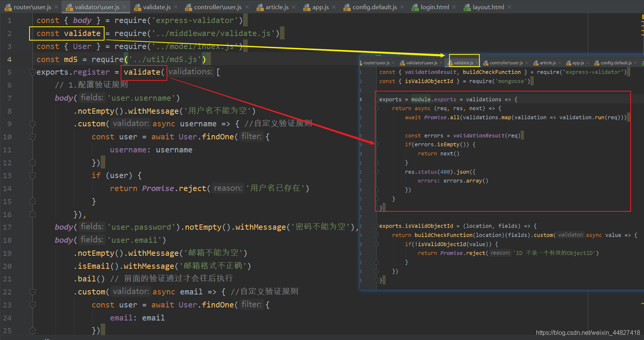This screenshot has height=340, width=644.
Task: Click fold end marker at line 16
Action: coord(33,214)
